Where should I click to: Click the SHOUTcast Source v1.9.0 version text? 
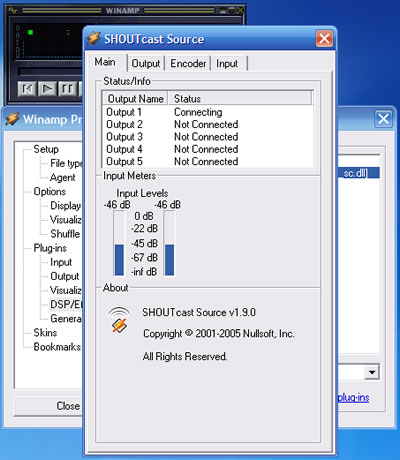(x=199, y=312)
